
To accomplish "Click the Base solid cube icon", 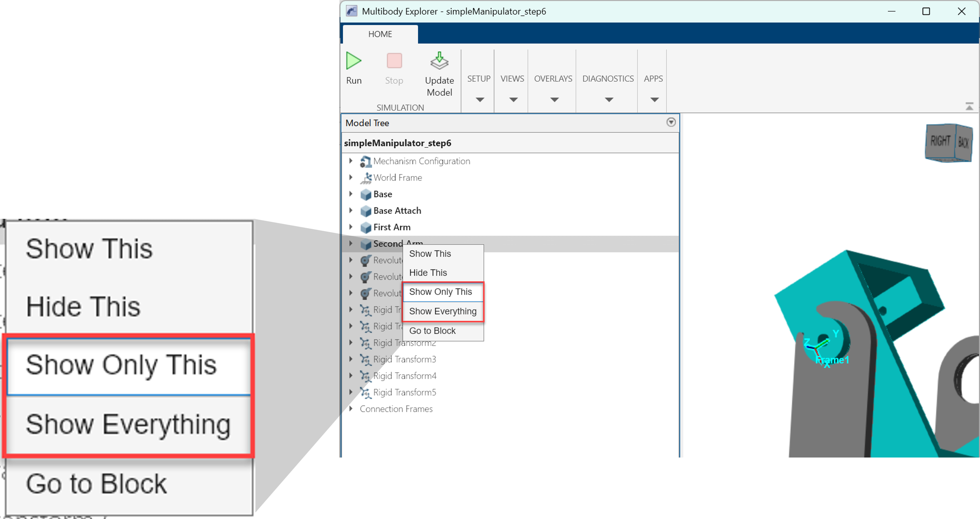I will [x=366, y=195].
